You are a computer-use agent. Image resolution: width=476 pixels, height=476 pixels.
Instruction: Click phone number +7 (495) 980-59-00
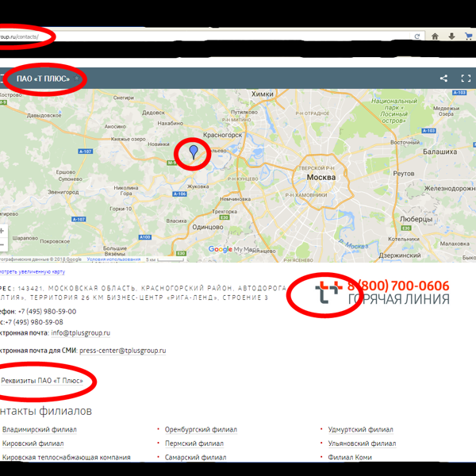pos(47,312)
